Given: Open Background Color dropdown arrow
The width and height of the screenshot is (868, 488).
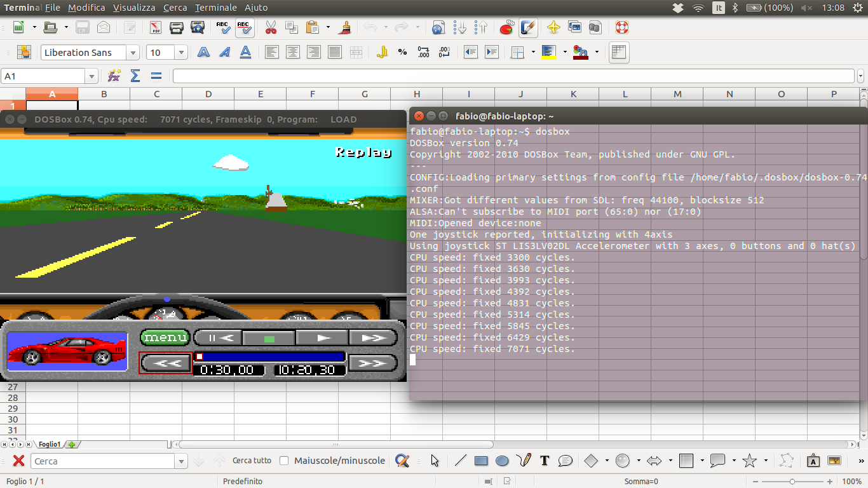Looking at the screenshot, I should pyautogui.click(x=564, y=52).
